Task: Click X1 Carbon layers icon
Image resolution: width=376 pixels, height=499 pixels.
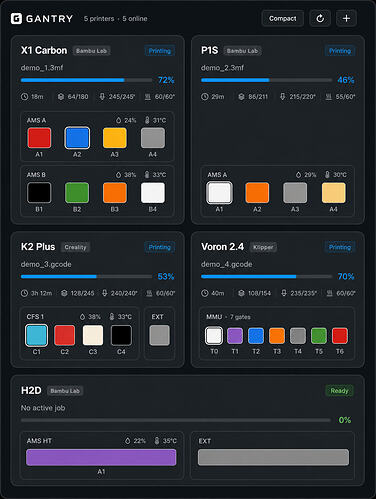Action: 61,97
